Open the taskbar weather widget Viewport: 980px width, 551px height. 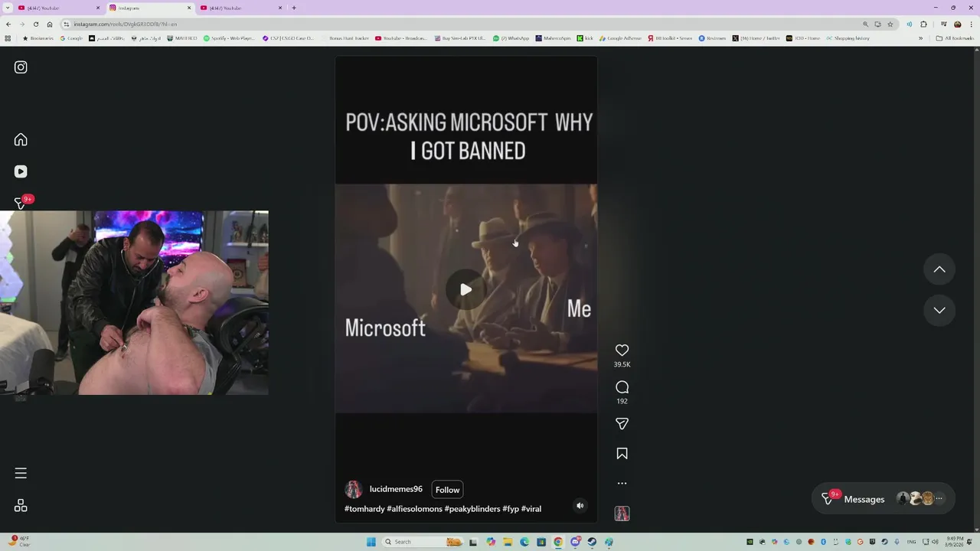(20, 542)
